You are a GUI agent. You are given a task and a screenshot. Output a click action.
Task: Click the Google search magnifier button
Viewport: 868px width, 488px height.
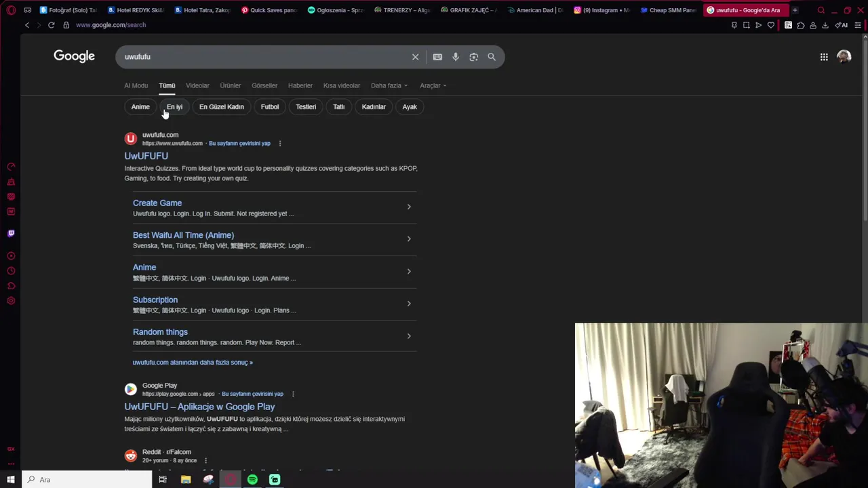click(x=492, y=57)
